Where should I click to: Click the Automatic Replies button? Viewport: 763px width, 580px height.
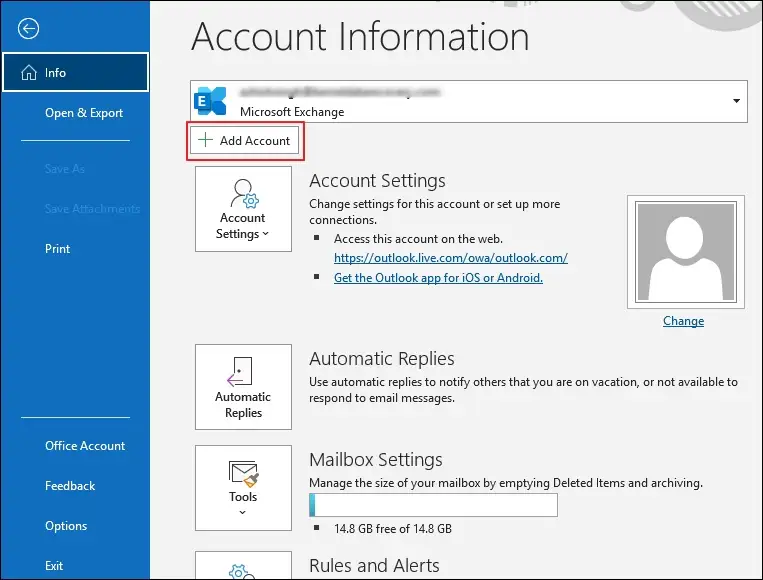tap(243, 387)
